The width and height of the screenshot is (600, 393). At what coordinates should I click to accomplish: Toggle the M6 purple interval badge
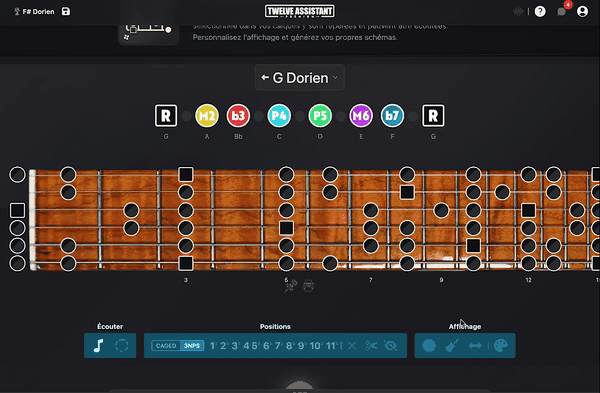pos(361,115)
